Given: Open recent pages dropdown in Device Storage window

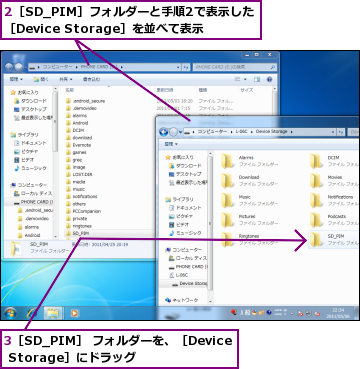Looking at the screenshot, I should pyautogui.click(x=181, y=132).
